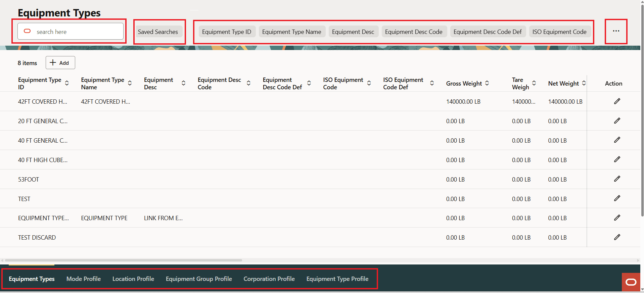Edit the 42FT COVERED H... row

click(617, 101)
